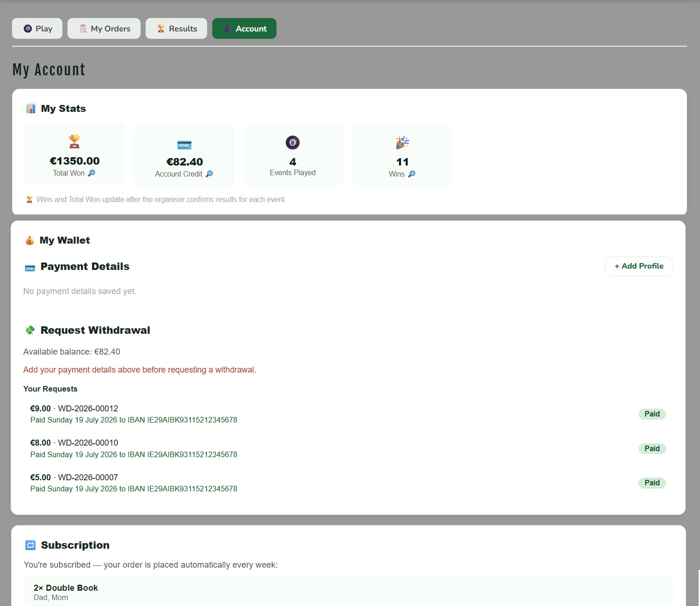Screen dimensions: 700x606
Task: Click the red add payment details warning
Action: (x=140, y=370)
